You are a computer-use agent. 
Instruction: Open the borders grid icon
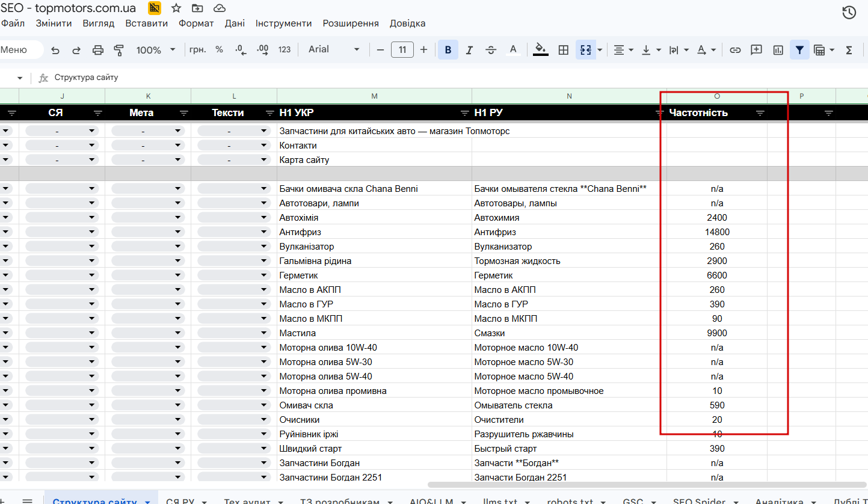(564, 50)
